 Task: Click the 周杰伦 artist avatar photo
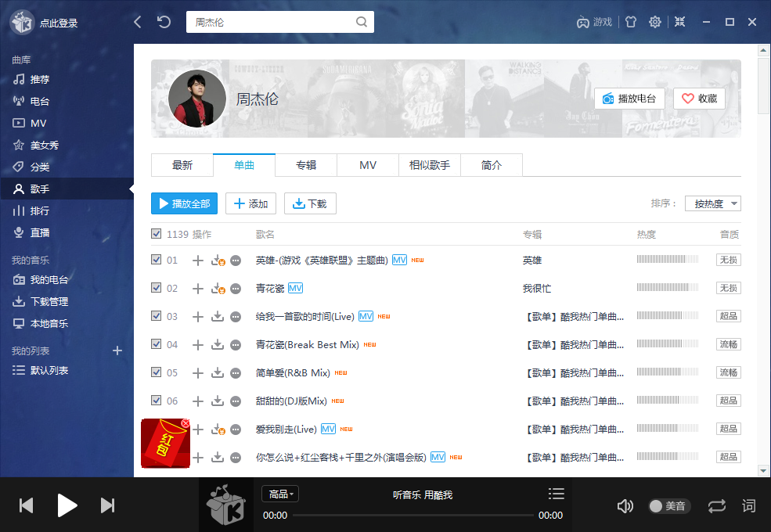[x=197, y=99]
